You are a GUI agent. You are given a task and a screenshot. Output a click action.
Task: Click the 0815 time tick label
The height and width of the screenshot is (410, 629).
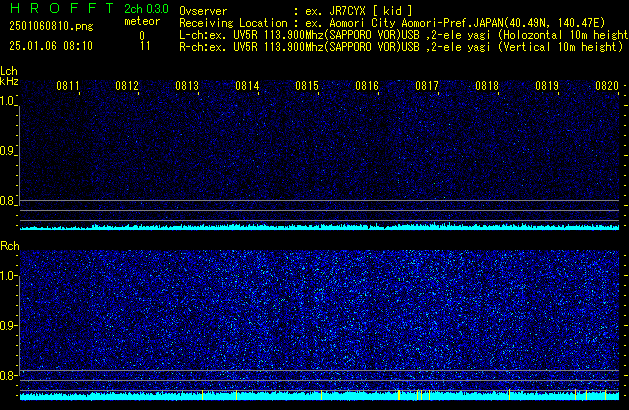click(x=307, y=86)
